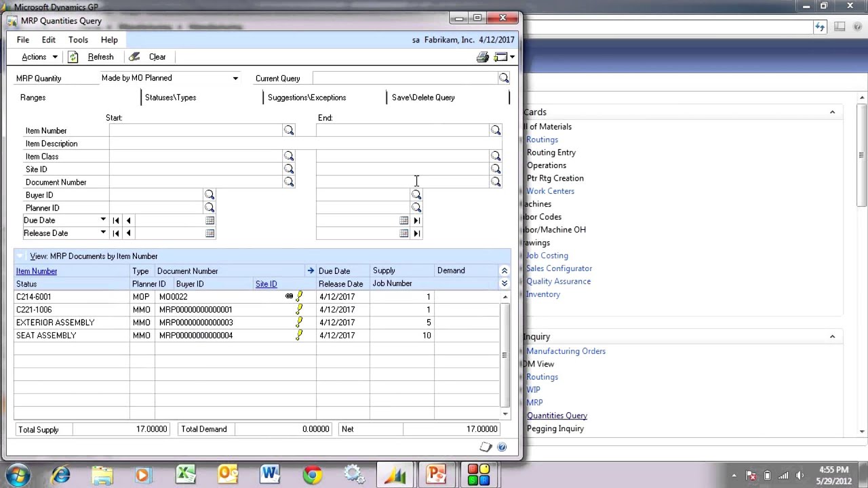Click the Refresh toolbar icon

73,57
